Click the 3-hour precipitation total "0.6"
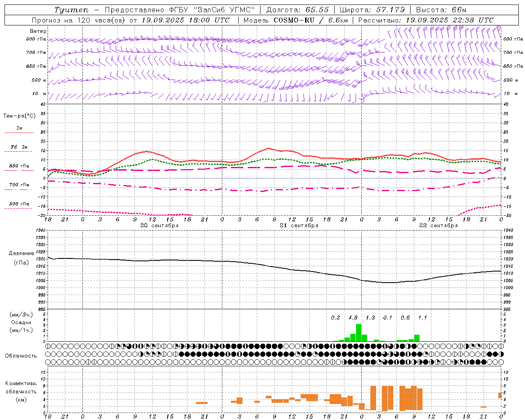525x420 pixels. [405, 317]
